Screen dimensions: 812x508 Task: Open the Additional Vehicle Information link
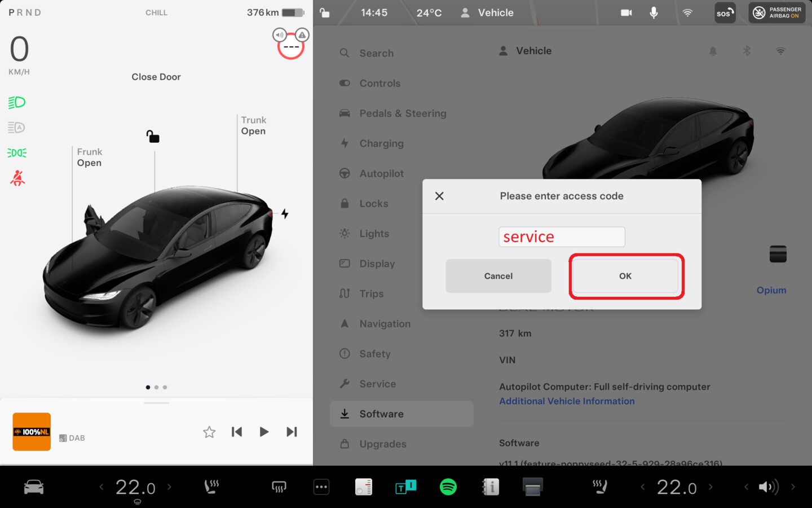coord(567,401)
